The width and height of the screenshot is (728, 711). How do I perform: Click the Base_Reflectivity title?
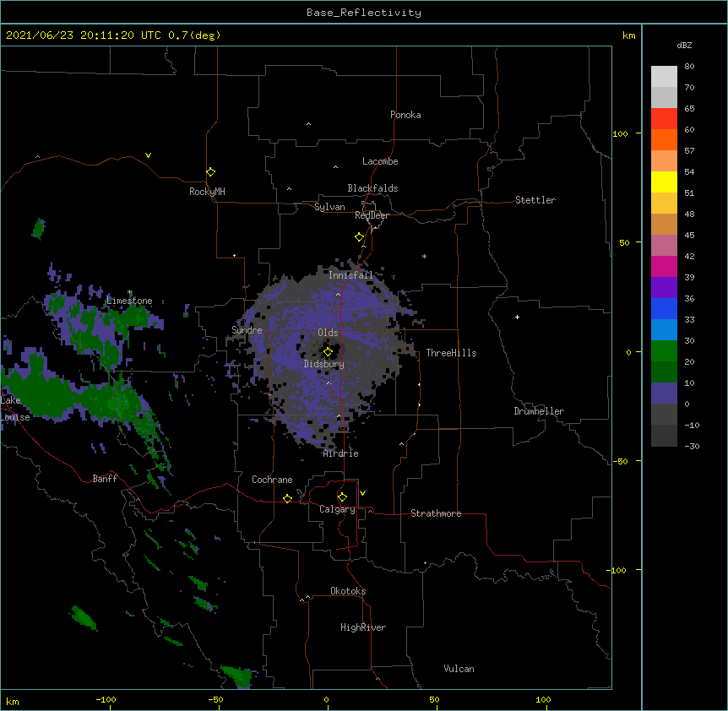point(364,13)
